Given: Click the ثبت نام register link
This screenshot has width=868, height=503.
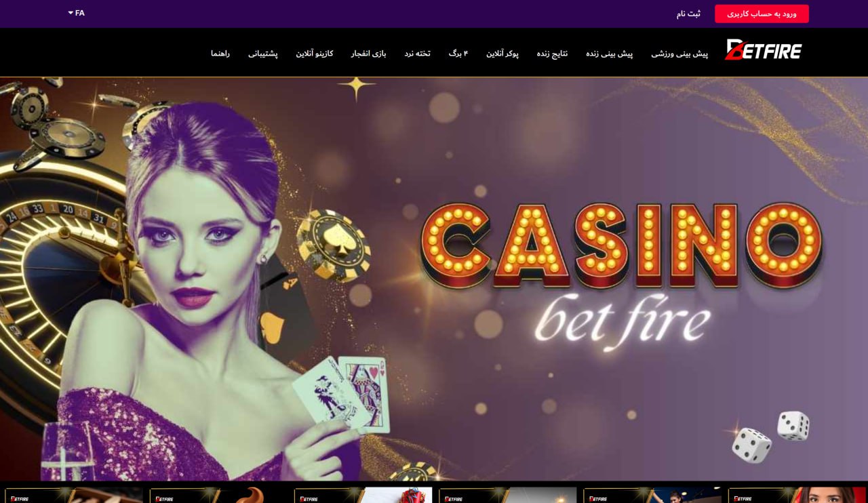Looking at the screenshot, I should [688, 14].
